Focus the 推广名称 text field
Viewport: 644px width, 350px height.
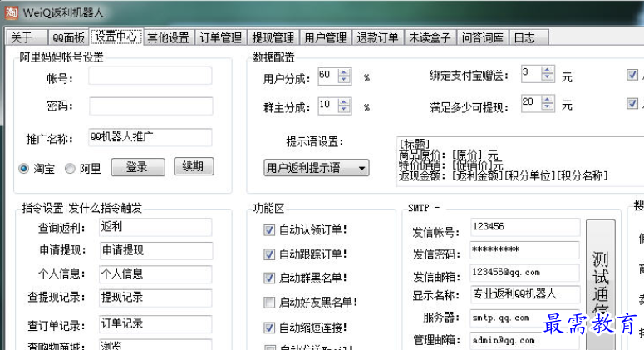point(150,137)
